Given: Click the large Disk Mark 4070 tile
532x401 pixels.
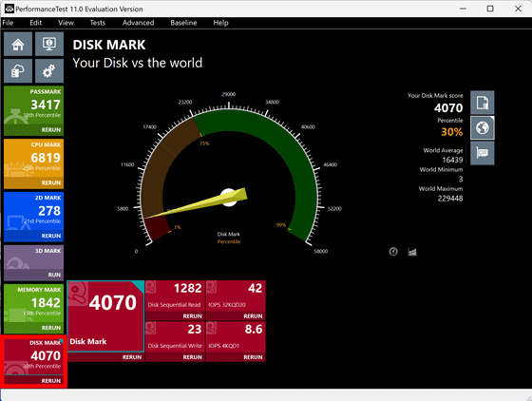Looking at the screenshot, I should point(105,316).
